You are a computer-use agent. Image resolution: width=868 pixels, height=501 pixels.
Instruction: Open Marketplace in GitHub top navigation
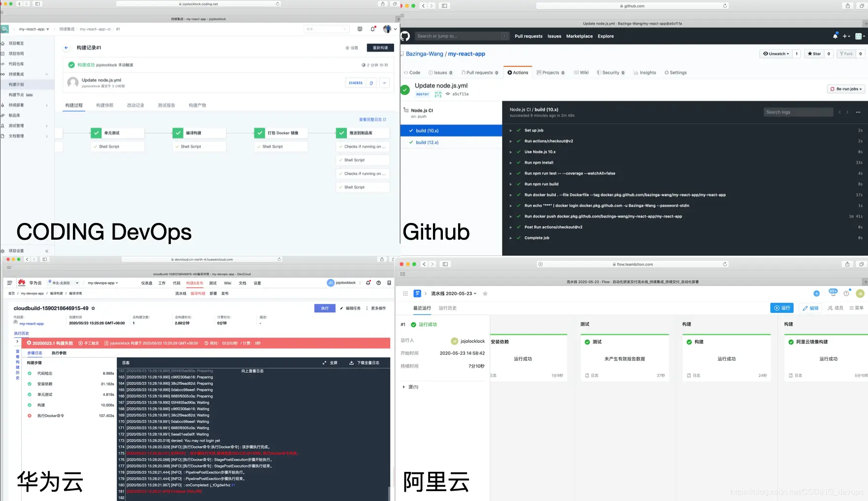(x=579, y=36)
